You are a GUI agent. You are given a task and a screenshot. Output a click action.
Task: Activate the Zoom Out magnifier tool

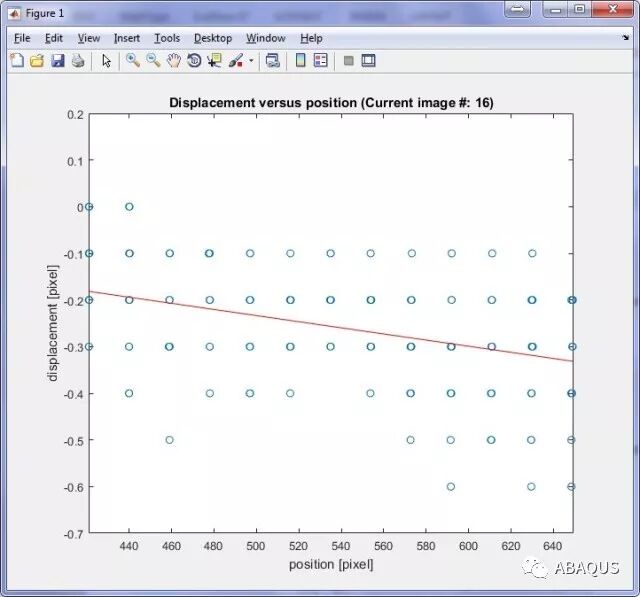pyautogui.click(x=153, y=61)
